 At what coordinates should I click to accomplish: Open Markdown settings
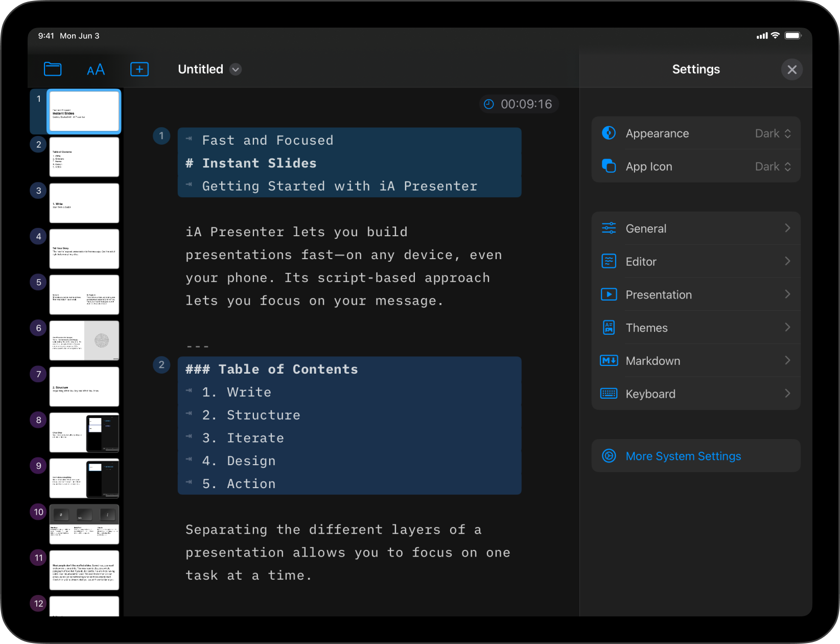[696, 361]
